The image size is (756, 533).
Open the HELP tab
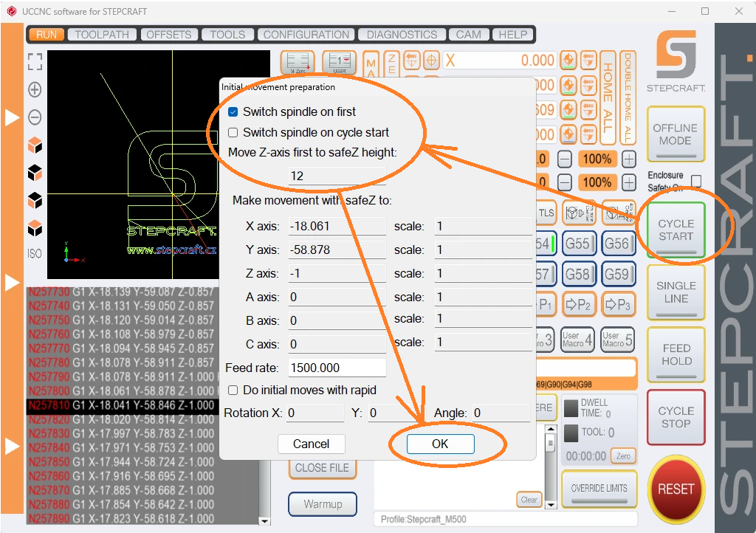[513, 35]
